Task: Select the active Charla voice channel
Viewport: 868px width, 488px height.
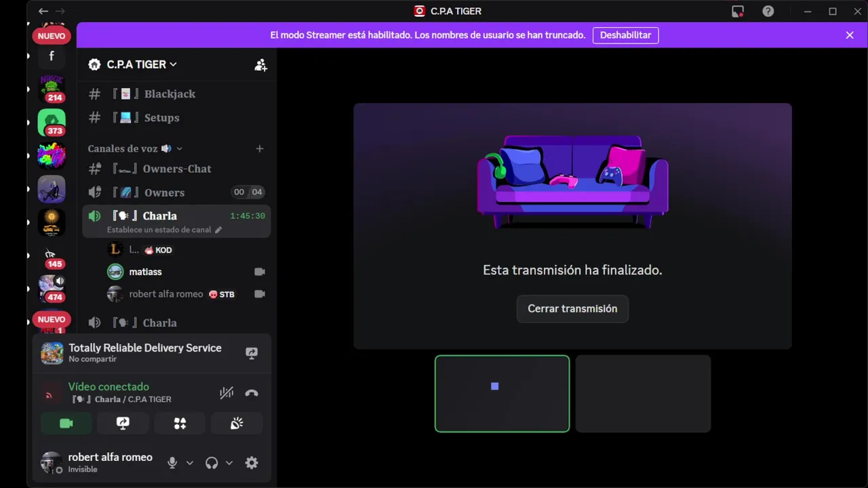Action: (176, 221)
